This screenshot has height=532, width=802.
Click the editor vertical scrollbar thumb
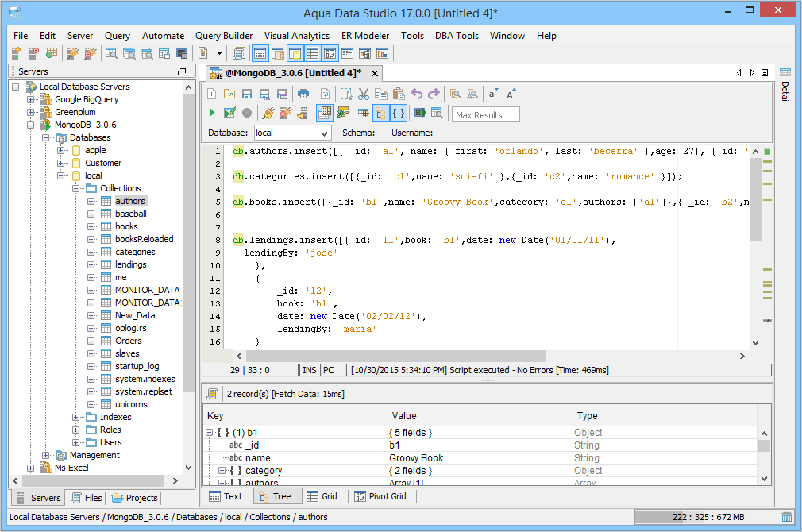pos(755,199)
